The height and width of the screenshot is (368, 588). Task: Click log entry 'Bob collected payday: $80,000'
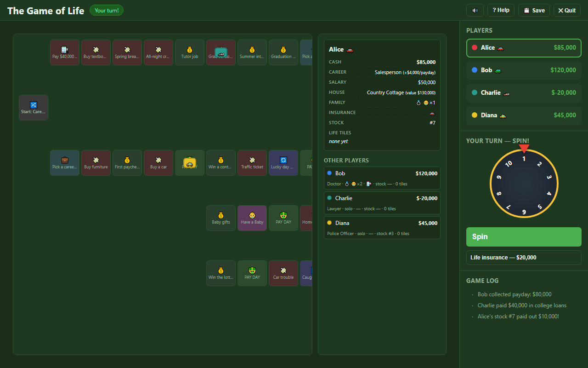point(514,294)
